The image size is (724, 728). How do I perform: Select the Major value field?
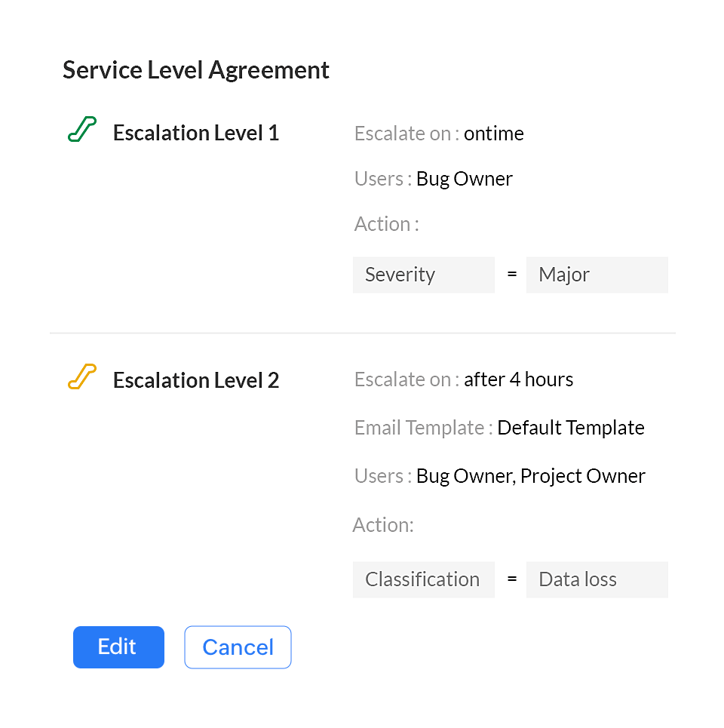pos(597,275)
